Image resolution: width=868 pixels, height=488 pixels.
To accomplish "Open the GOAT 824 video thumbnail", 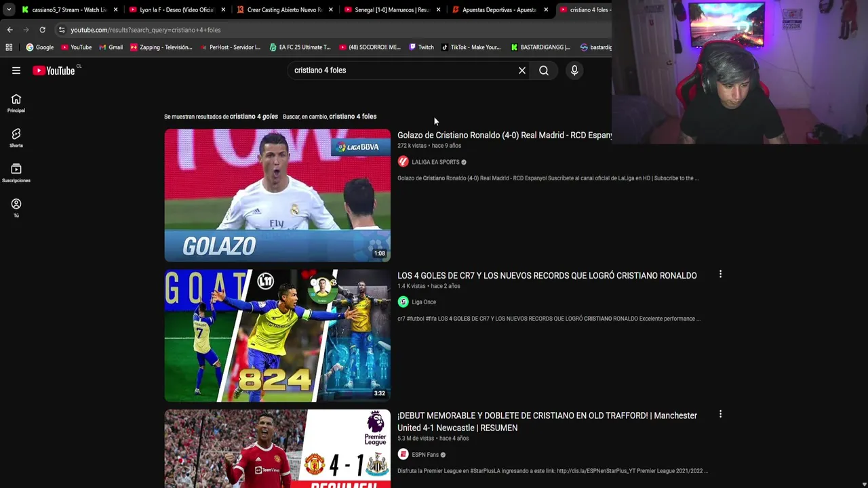I will coord(277,335).
